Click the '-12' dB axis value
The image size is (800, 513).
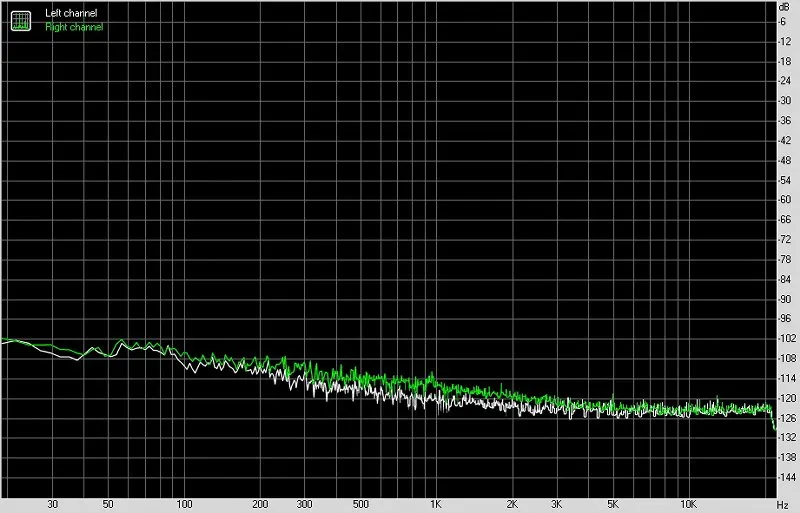[785, 42]
